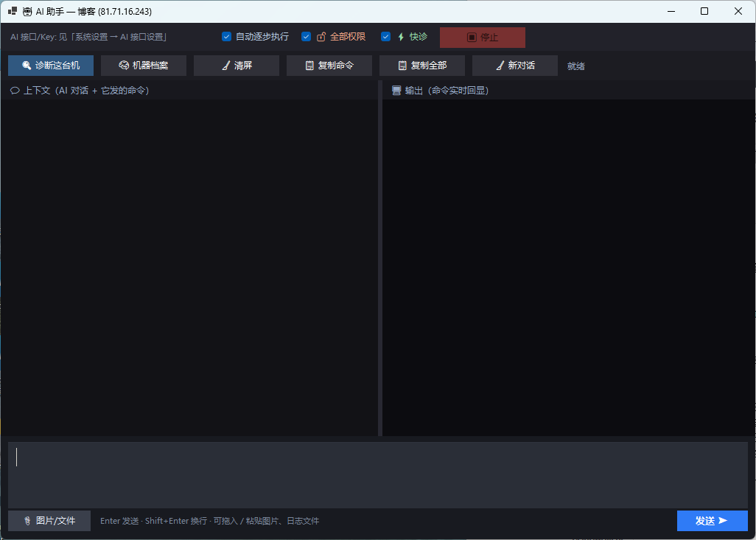Click the message input text area

pyautogui.click(x=378, y=475)
